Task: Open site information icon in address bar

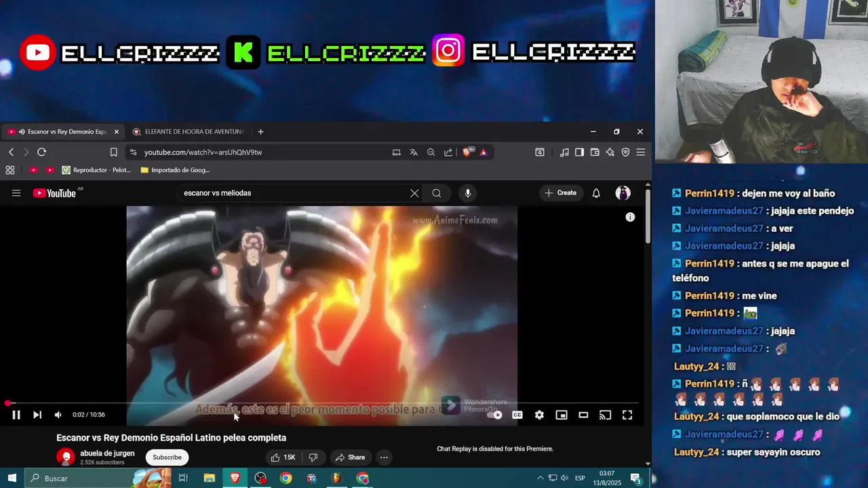Action: 133,152
